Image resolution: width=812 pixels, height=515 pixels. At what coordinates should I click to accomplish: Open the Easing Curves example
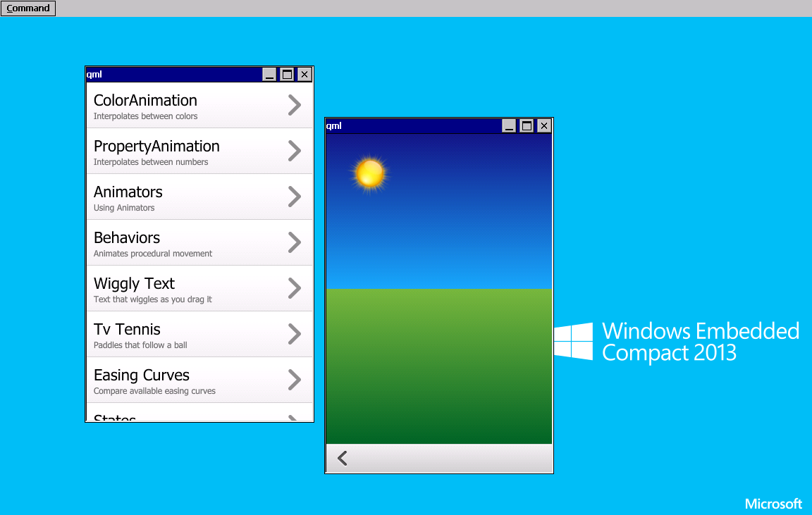(200, 380)
